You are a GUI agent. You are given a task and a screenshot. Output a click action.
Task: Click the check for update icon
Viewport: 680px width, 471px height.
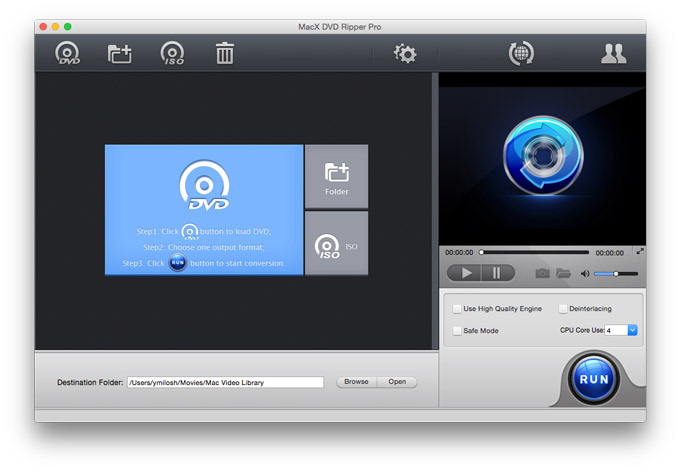(521, 54)
